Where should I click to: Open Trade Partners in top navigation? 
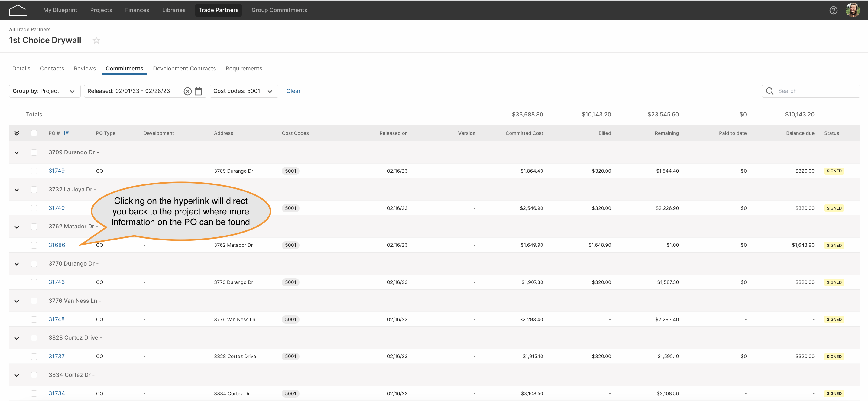tap(218, 10)
